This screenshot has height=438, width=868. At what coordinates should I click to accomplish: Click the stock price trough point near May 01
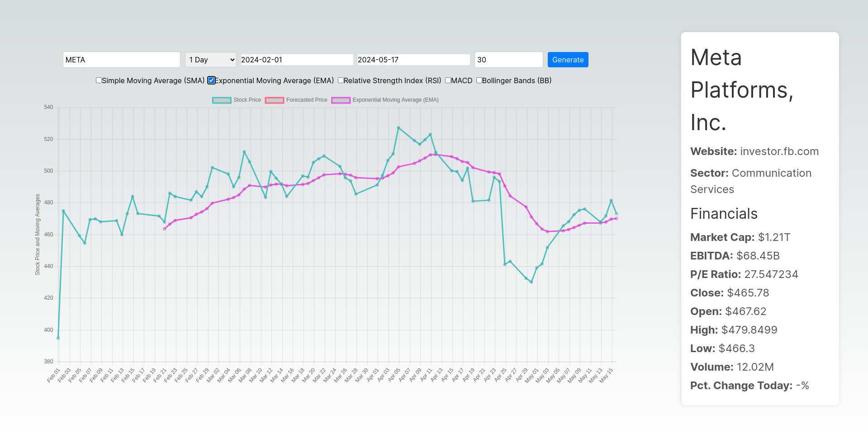click(531, 282)
